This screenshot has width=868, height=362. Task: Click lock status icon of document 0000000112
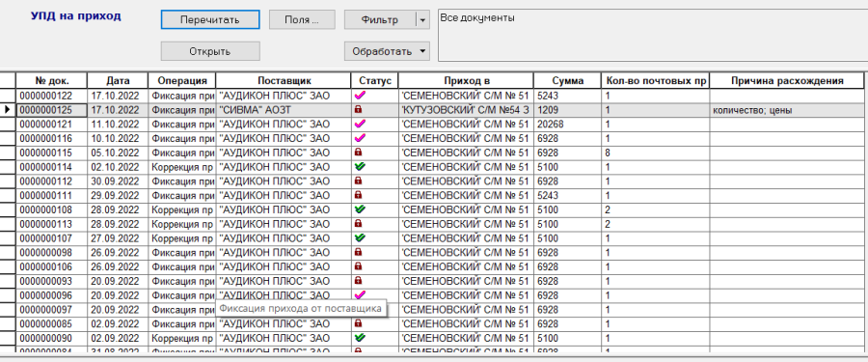(358, 181)
